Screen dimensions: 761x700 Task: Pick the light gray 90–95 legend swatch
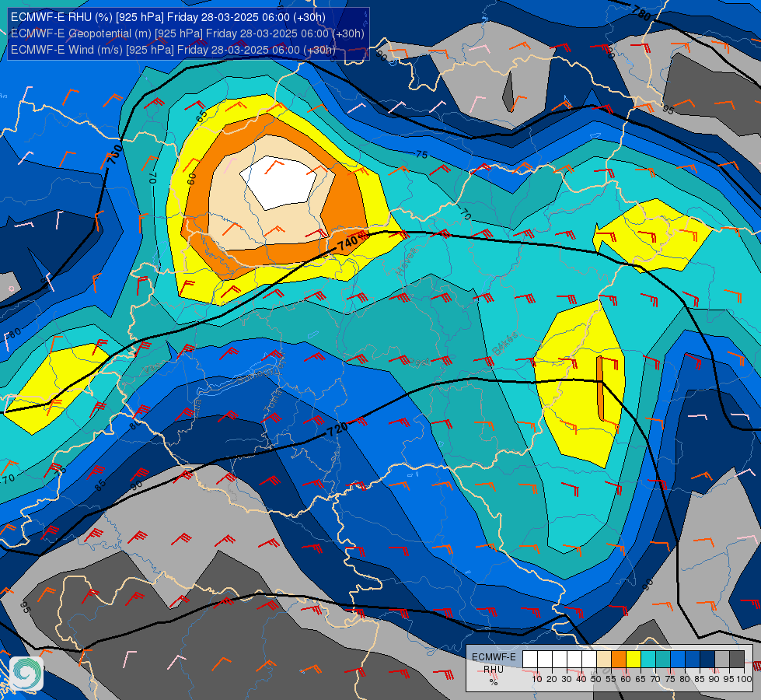click(x=723, y=659)
